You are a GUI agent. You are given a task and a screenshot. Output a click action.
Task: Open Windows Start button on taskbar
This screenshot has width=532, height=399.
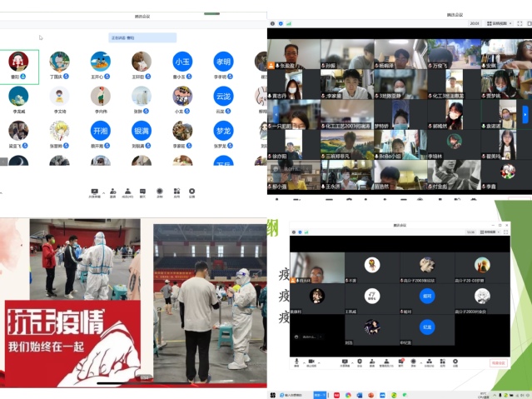point(272,394)
